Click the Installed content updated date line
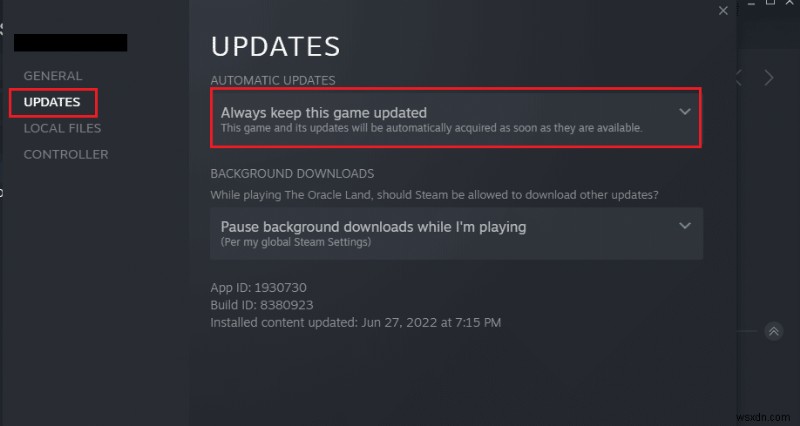The height and width of the screenshot is (426, 800). pyautogui.click(x=356, y=322)
